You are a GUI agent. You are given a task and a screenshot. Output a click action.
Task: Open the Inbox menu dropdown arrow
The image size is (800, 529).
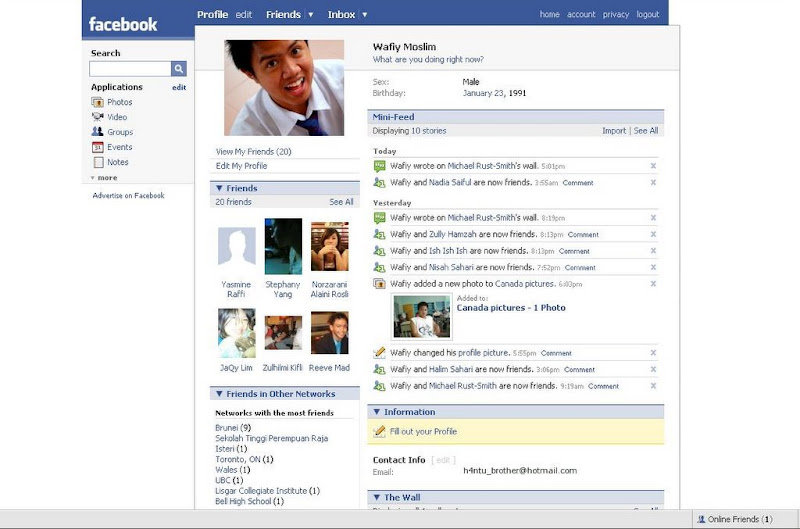point(364,15)
